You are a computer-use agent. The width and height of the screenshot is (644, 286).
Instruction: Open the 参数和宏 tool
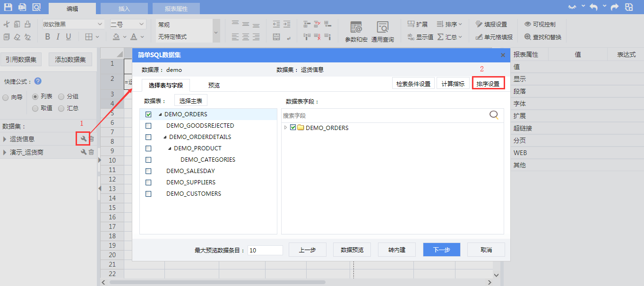(356, 32)
